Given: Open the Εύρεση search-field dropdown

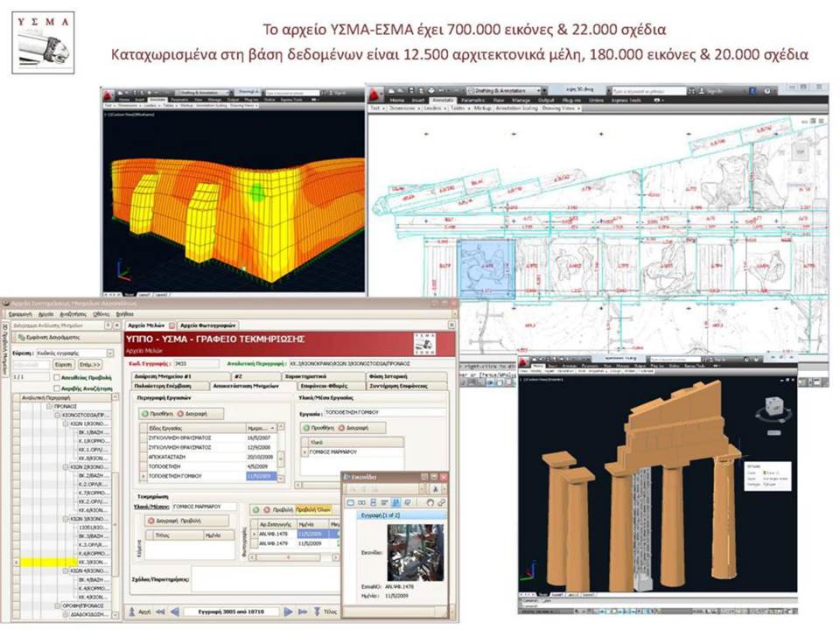Looking at the screenshot, I should pos(110,353).
